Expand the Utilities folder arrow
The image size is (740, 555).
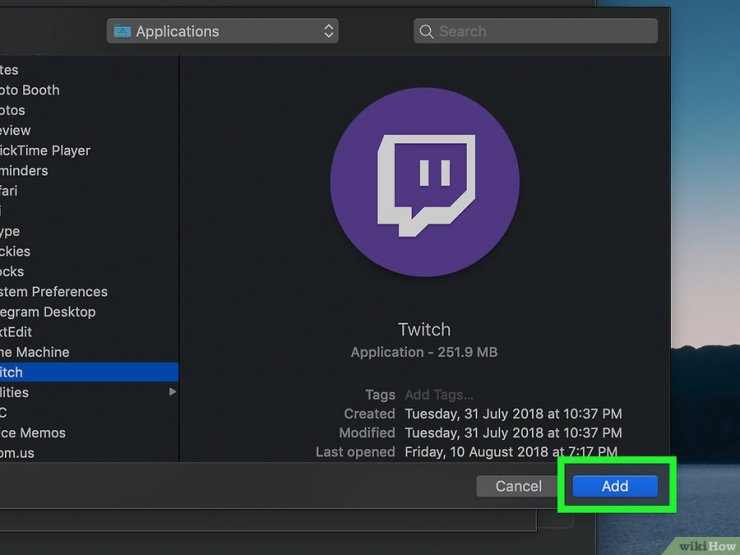click(172, 392)
